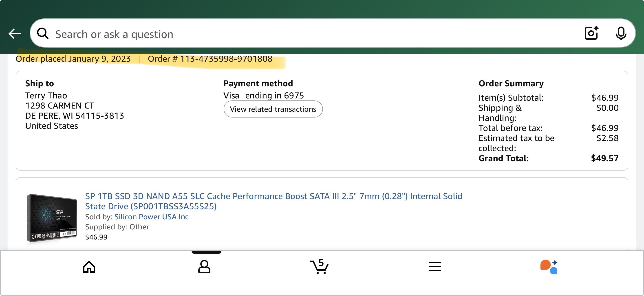Image resolution: width=644 pixels, height=296 pixels.
Task: Open the shopping cart with 5 items
Action: point(319,267)
